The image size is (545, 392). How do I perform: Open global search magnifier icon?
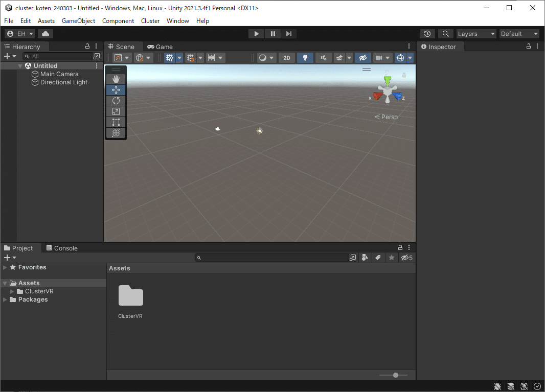coord(445,34)
